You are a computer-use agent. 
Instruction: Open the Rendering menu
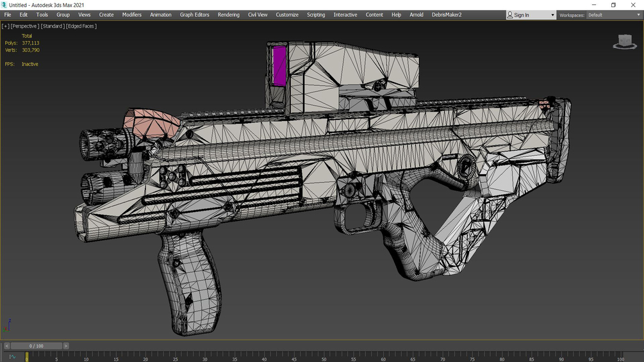[x=228, y=15]
